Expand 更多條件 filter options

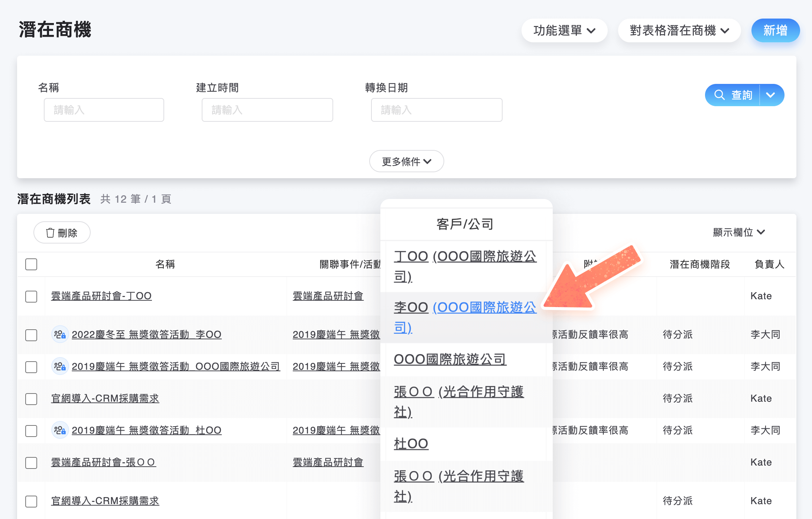pos(406,161)
